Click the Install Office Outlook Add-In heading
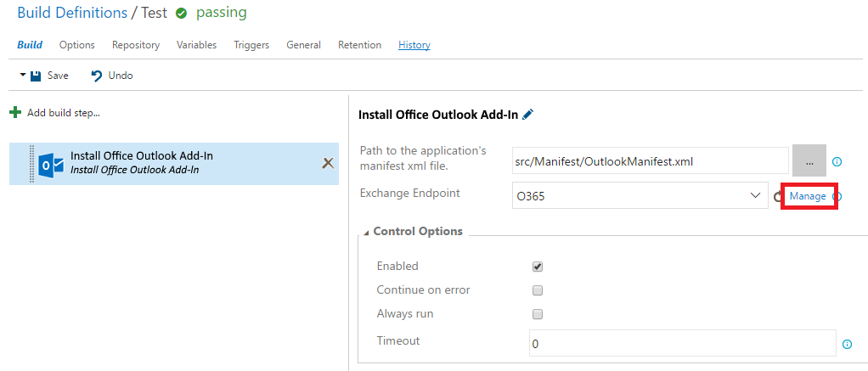 (438, 115)
